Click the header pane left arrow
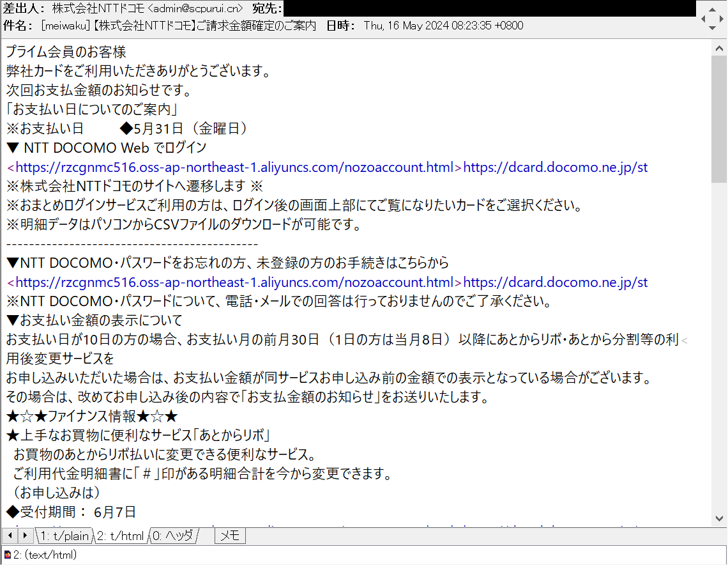 point(703,19)
